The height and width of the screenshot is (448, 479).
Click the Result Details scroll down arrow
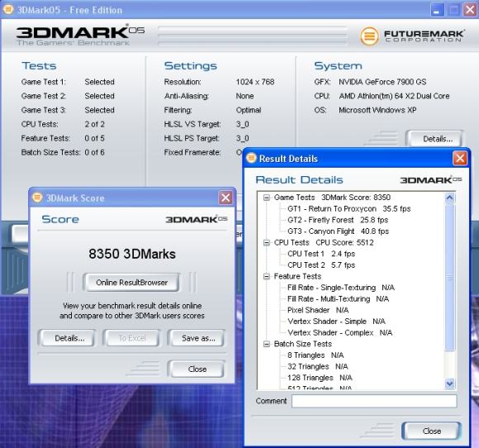(449, 384)
